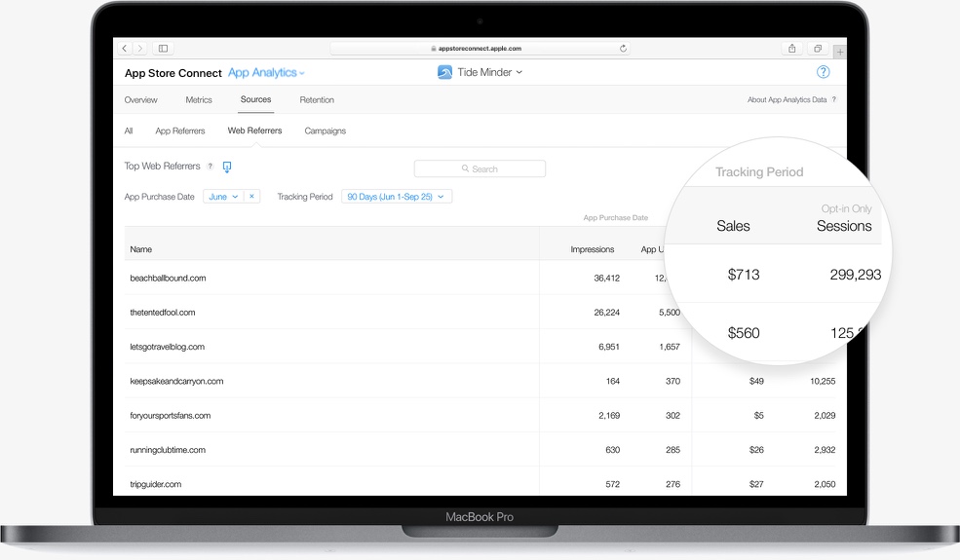
Task: Open the Safari share icon
Action: point(791,49)
